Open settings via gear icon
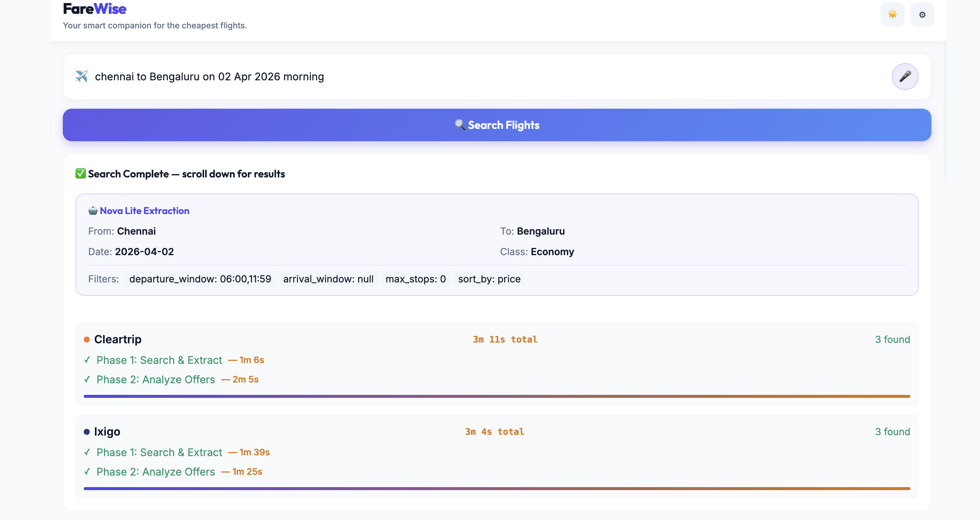980x520 pixels. pos(922,15)
